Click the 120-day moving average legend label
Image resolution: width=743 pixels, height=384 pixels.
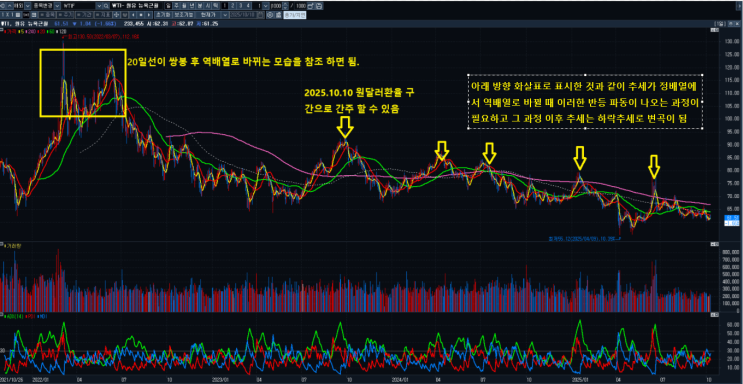62,32
